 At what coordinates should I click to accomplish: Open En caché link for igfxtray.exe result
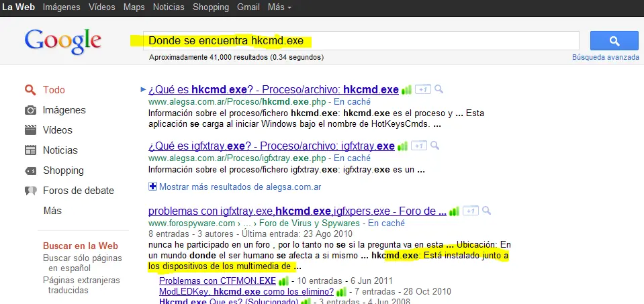pos(352,158)
